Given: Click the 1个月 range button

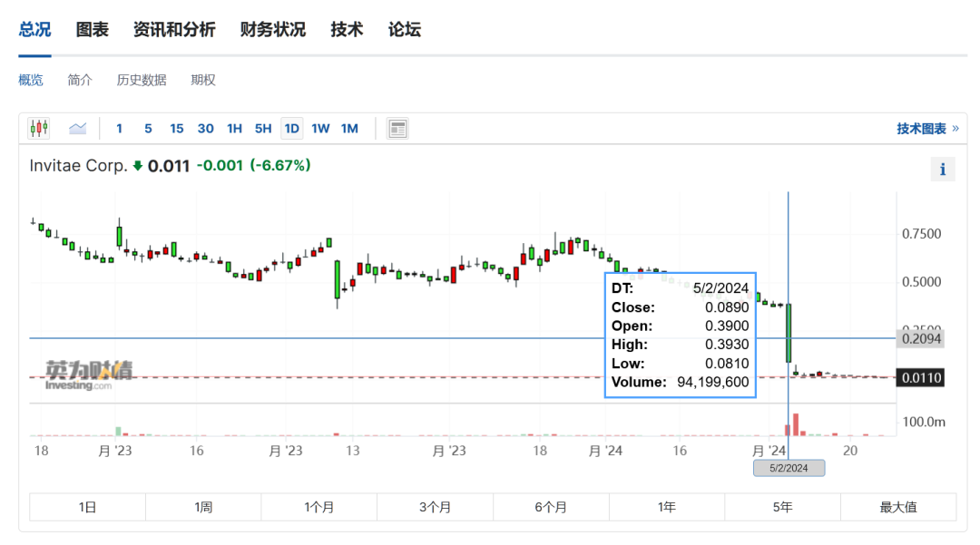Looking at the screenshot, I should pyautogui.click(x=318, y=507).
